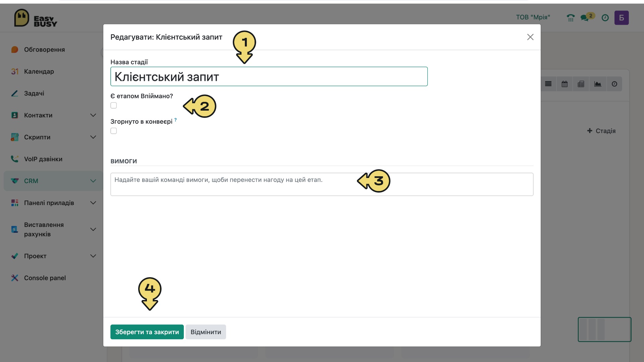Viewport: 644px width, 362px height.
Task: Click the Календар 31 icon in sidebar
Action: point(14,71)
